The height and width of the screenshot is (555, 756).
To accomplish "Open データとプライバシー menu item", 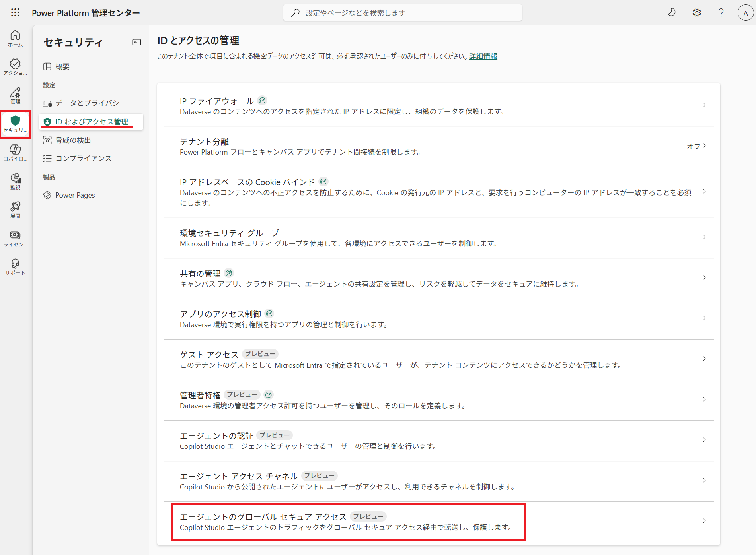I will tap(91, 103).
